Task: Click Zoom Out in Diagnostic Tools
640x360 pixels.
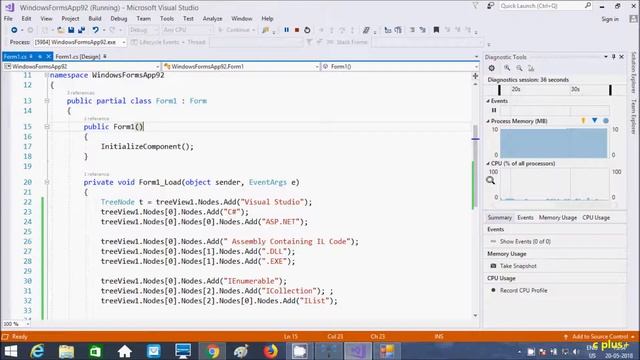Action: click(x=519, y=68)
